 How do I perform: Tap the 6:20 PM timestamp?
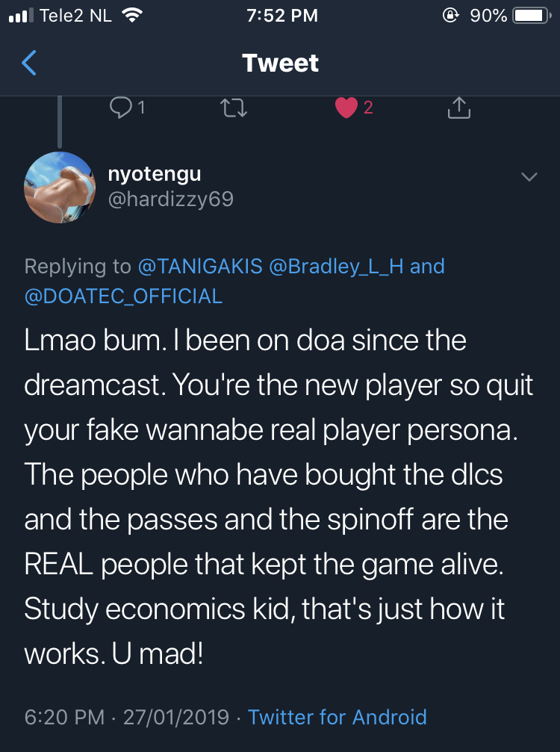click(64, 717)
